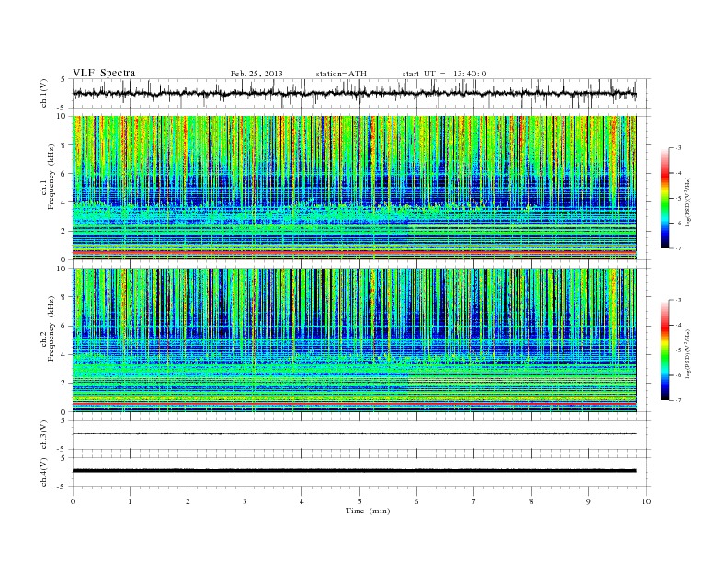Screen dimensions: 728x563
Task: Click the ch.2 "Frequency (kHz)" axis label
Action: pyautogui.click(x=51, y=328)
